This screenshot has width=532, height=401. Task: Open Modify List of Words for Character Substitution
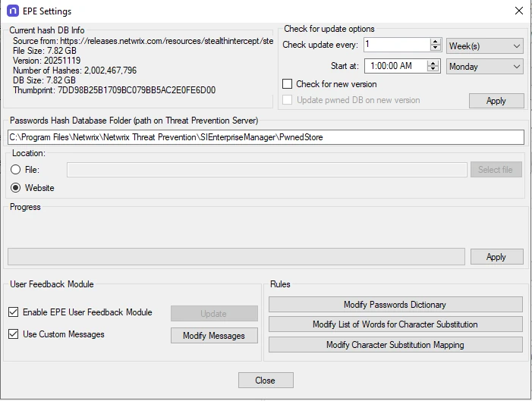click(395, 324)
